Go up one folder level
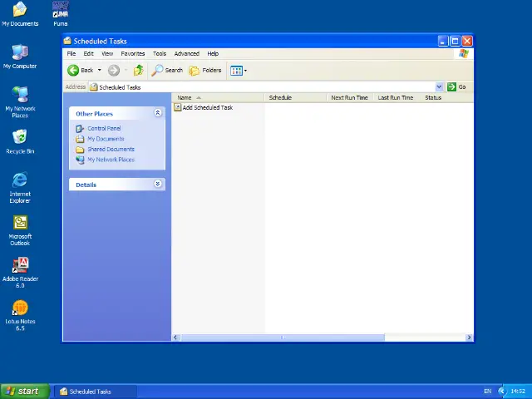This screenshot has height=399, width=532. click(138, 70)
